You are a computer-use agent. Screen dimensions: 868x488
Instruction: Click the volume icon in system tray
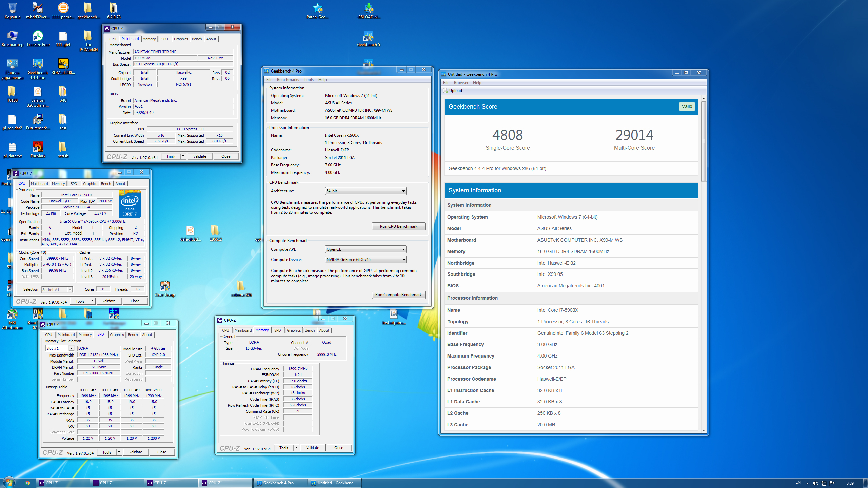[x=815, y=483]
